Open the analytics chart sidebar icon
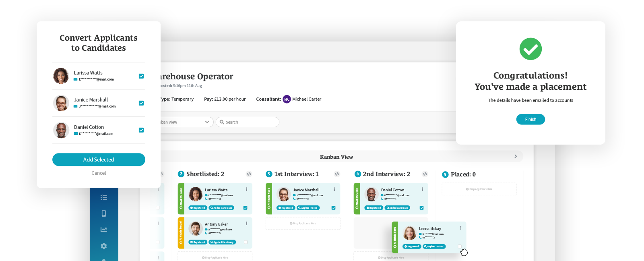Screen dimensions: 644x261 104,230
